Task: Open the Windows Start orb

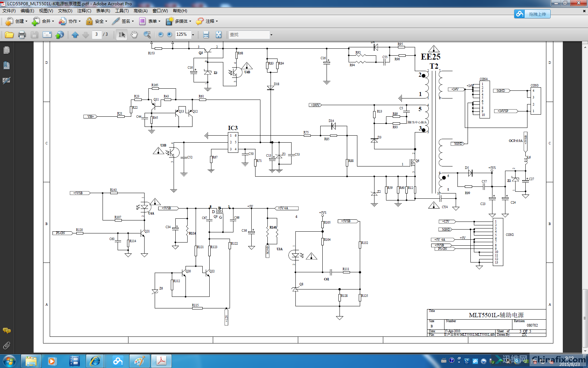Action: (9, 361)
